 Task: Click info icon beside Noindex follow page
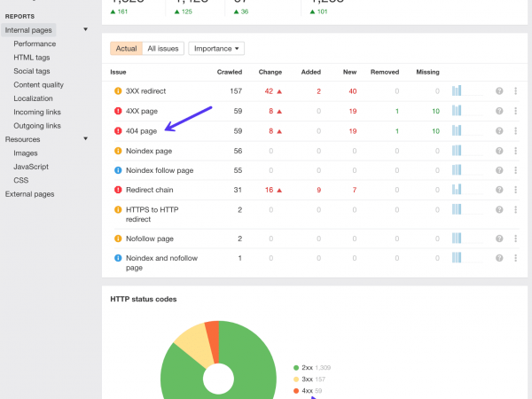(118, 170)
